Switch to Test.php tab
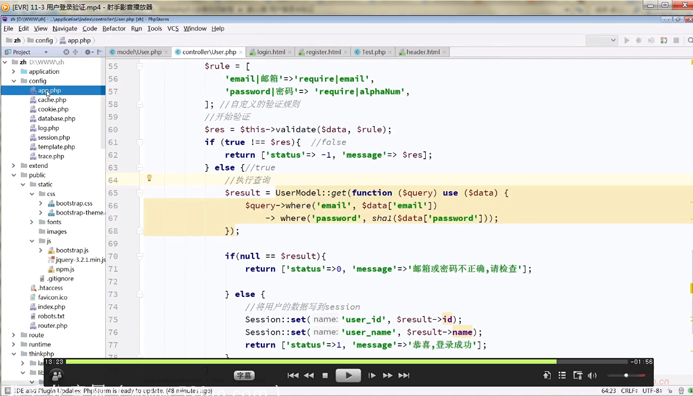 click(373, 52)
